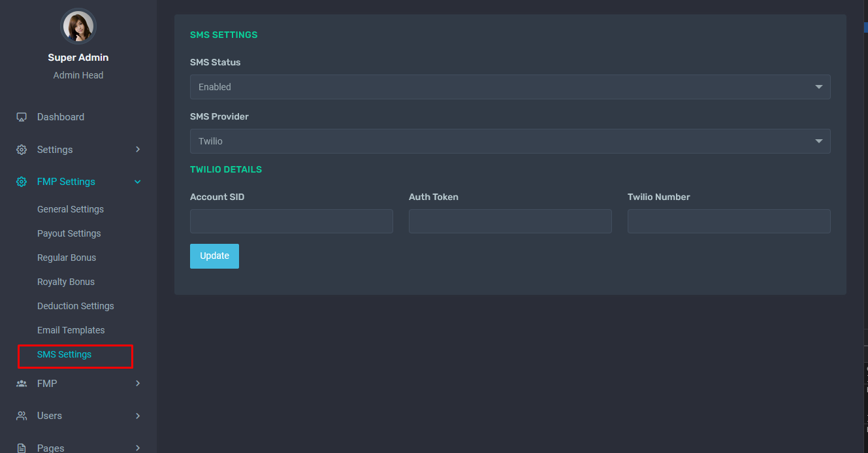Click the Super Admin profile avatar
868x453 pixels.
[78, 27]
